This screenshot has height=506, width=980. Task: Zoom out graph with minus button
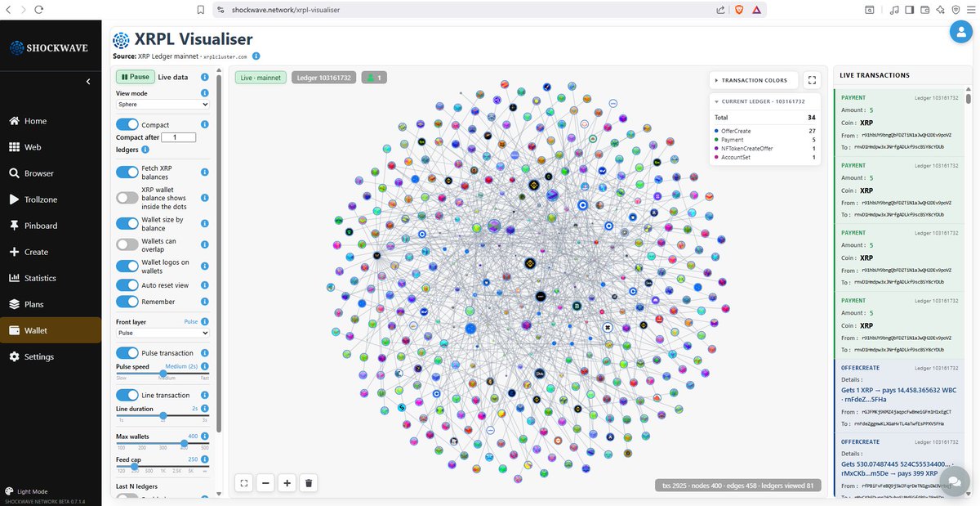pyautogui.click(x=265, y=483)
